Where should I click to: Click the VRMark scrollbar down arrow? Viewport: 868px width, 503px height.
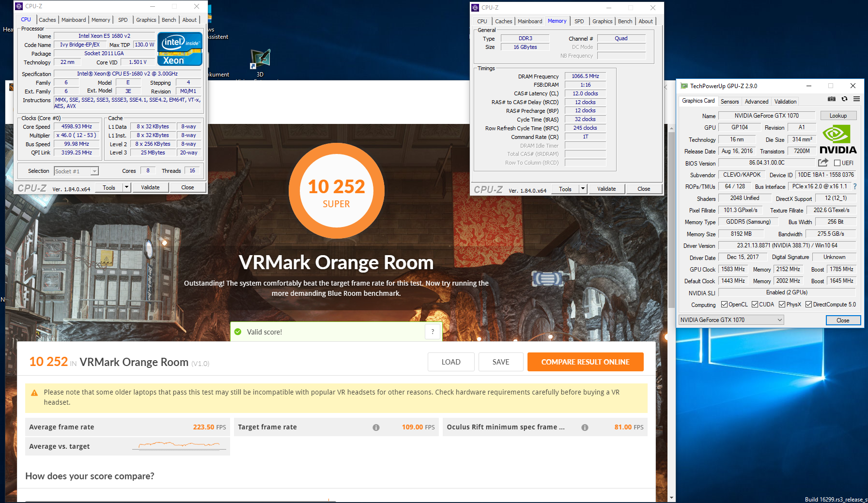click(x=671, y=498)
